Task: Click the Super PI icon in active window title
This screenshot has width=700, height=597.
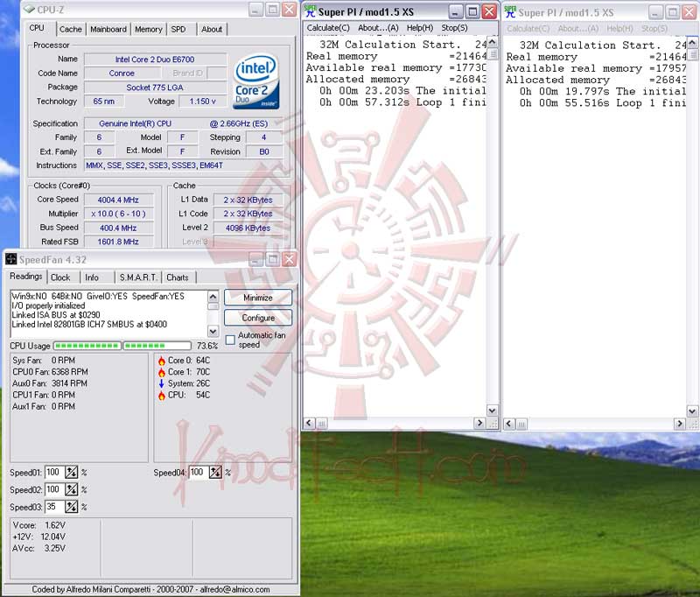Action: (x=311, y=11)
